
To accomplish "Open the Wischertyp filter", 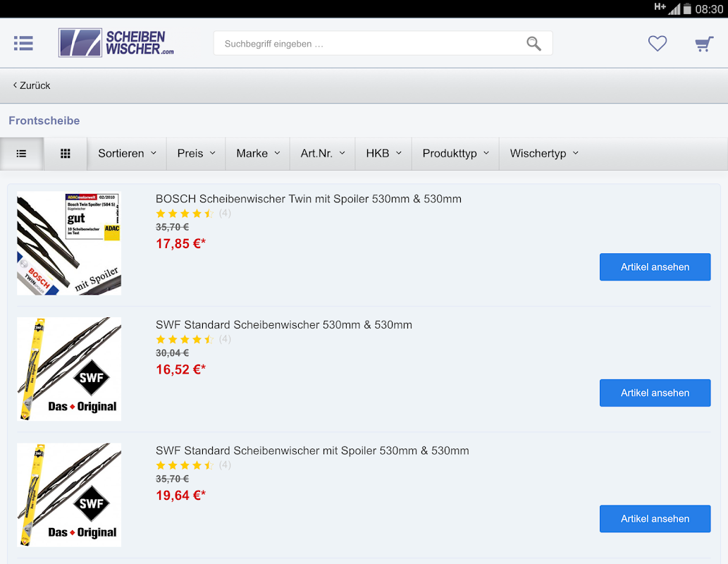I will [544, 154].
